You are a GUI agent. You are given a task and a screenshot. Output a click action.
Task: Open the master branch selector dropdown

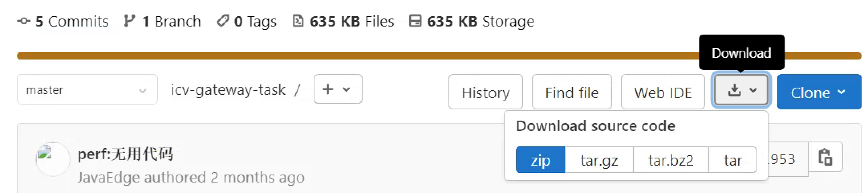(x=87, y=90)
